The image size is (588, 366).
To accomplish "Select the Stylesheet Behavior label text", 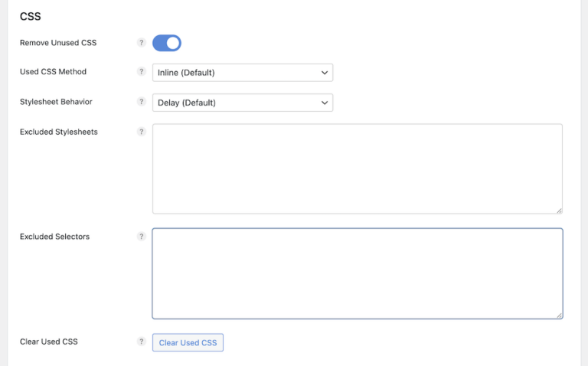I will (56, 102).
